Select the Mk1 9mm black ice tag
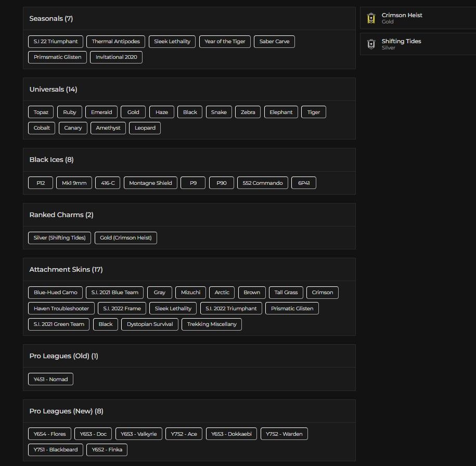The height and width of the screenshot is (466, 476). click(x=74, y=183)
